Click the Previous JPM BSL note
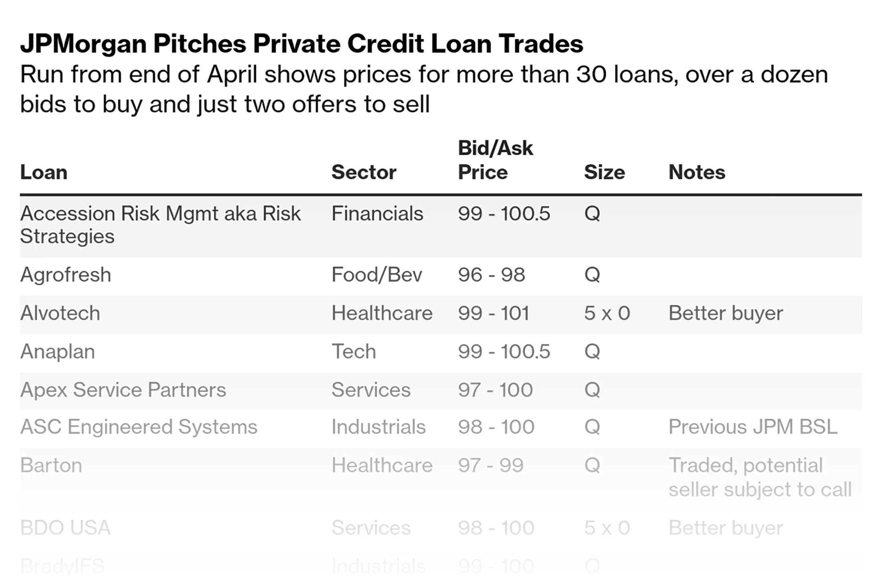This screenshot has width=882, height=588. click(x=753, y=427)
